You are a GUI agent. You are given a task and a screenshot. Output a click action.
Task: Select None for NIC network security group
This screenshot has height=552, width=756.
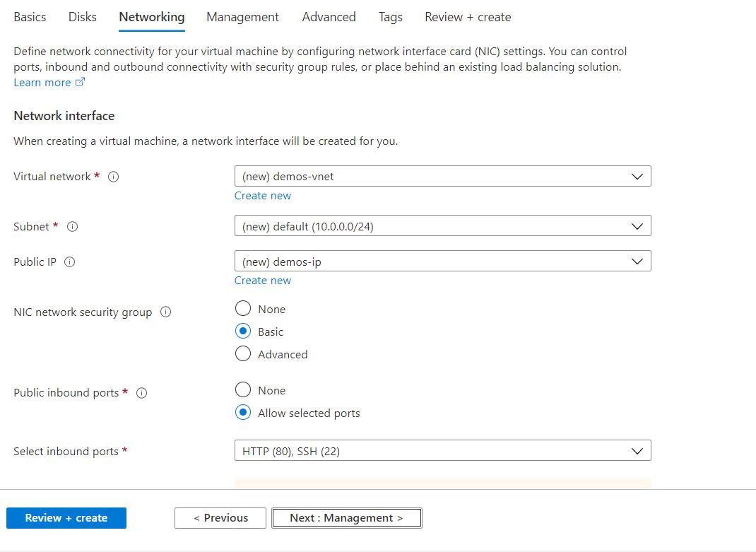tap(243, 309)
